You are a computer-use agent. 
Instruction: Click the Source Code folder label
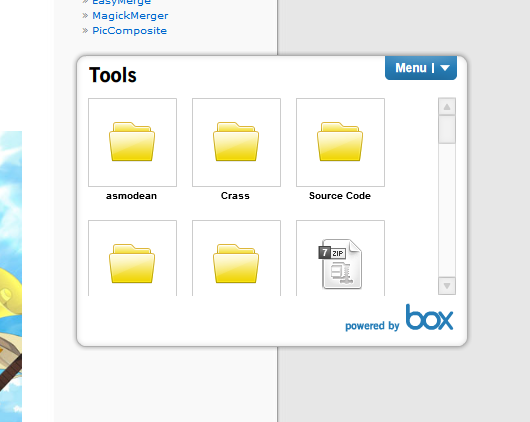340,196
